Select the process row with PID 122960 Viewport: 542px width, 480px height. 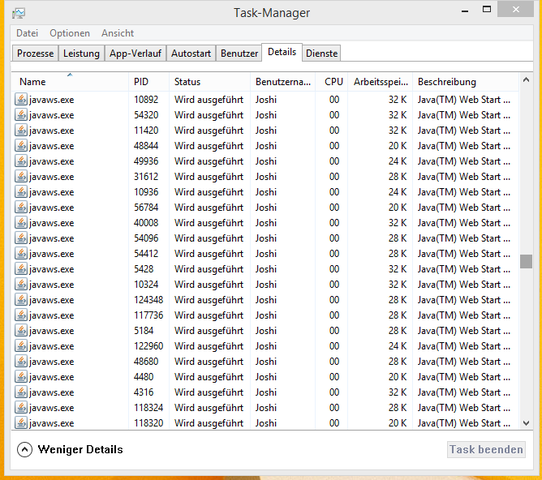pos(265,346)
